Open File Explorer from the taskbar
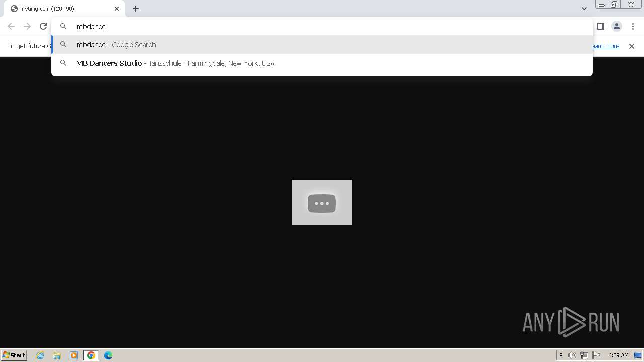 57,355
